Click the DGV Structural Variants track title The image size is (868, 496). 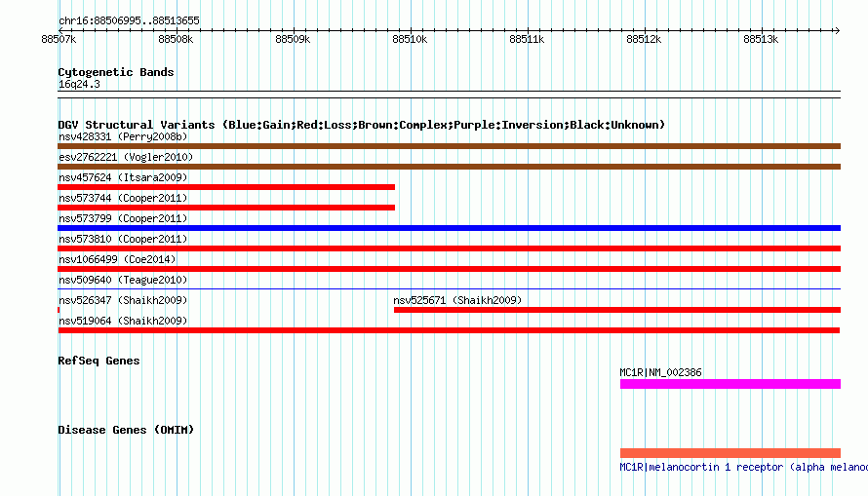tap(361, 125)
